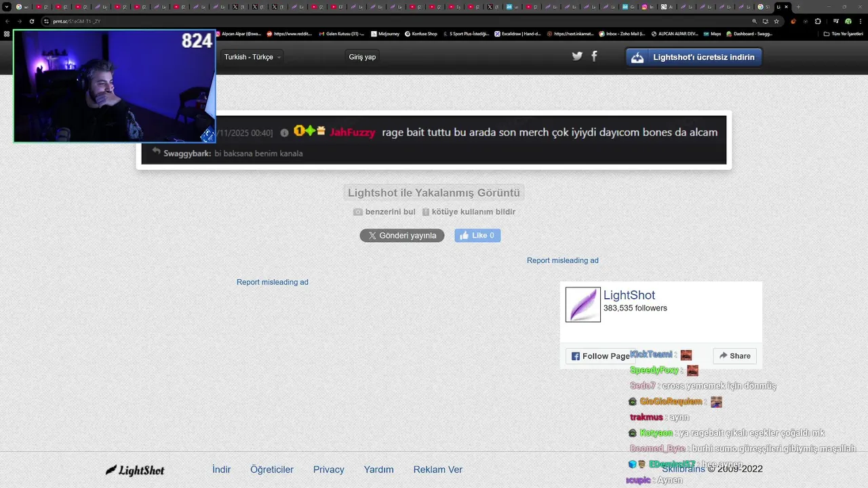Open the Dashboard - Swagg bookmark
The image size is (868, 488).
[749, 33]
